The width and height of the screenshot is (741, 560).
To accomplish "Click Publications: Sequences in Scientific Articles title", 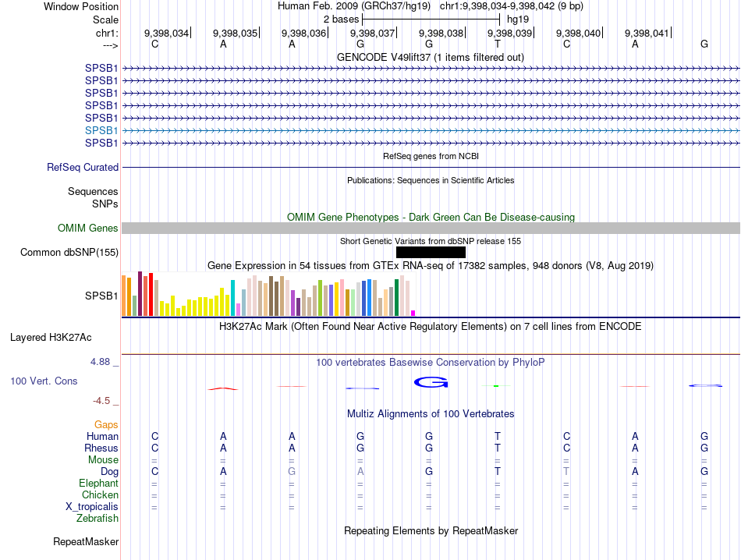I will coord(431,180).
